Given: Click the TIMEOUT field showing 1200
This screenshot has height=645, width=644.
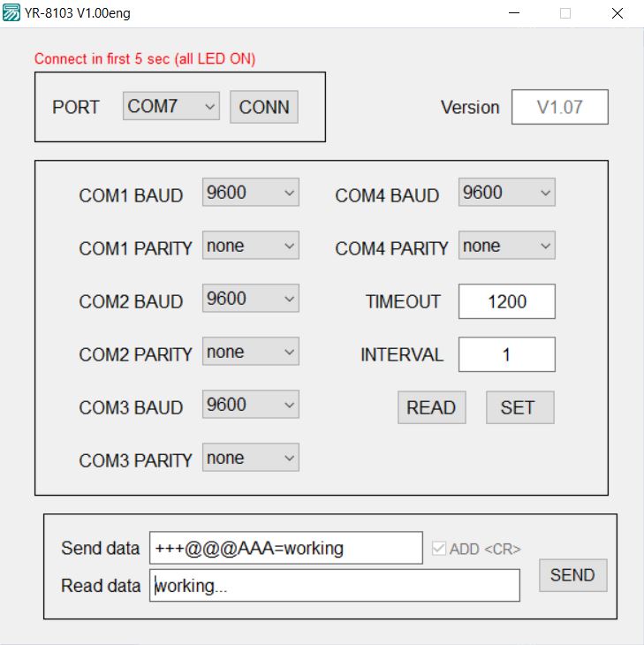Looking at the screenshot, I should (x=506, y=301).
